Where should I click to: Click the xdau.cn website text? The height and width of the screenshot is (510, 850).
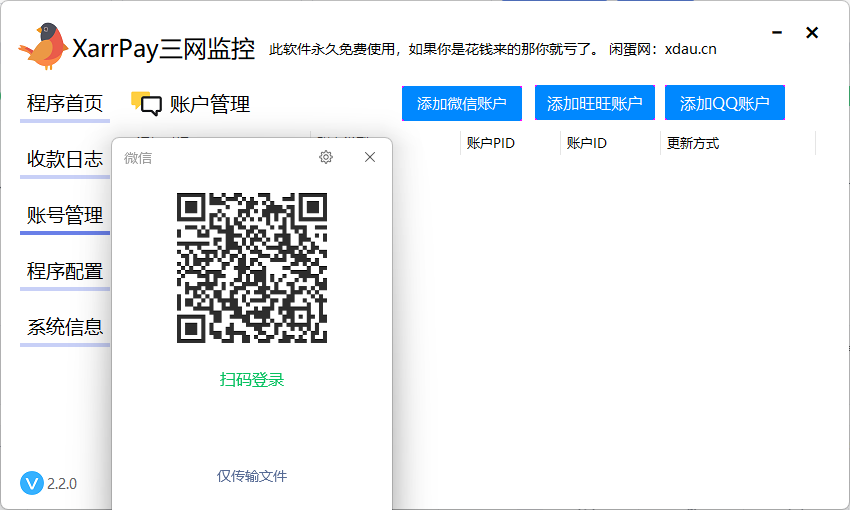click(x=691, y=49)
